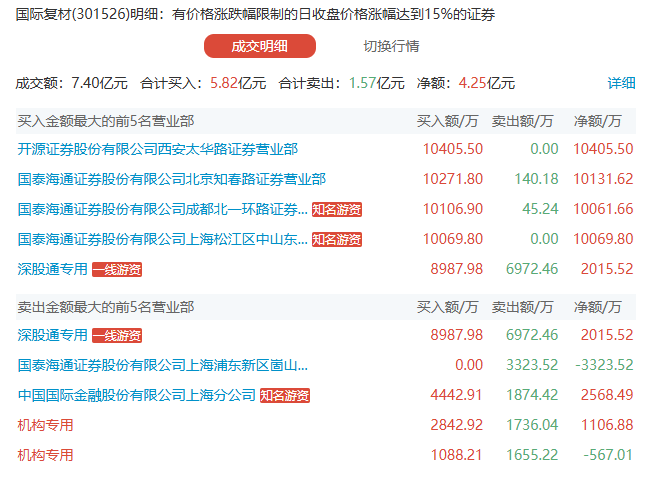The height and width of the screenshot is (489, 653).
Task: Open 中国国际金融上海分公司 link
Action: click(136, 395)
